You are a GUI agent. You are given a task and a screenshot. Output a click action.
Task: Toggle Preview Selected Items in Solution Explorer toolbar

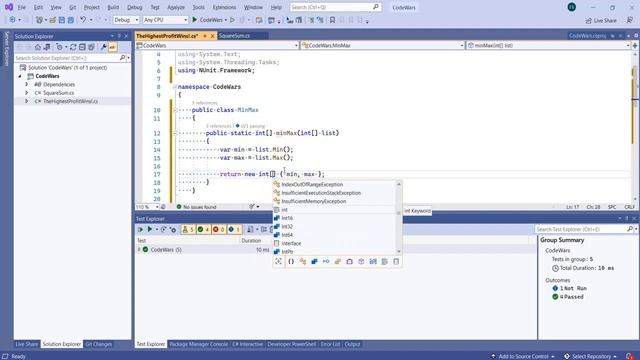[x=112, y=47]
